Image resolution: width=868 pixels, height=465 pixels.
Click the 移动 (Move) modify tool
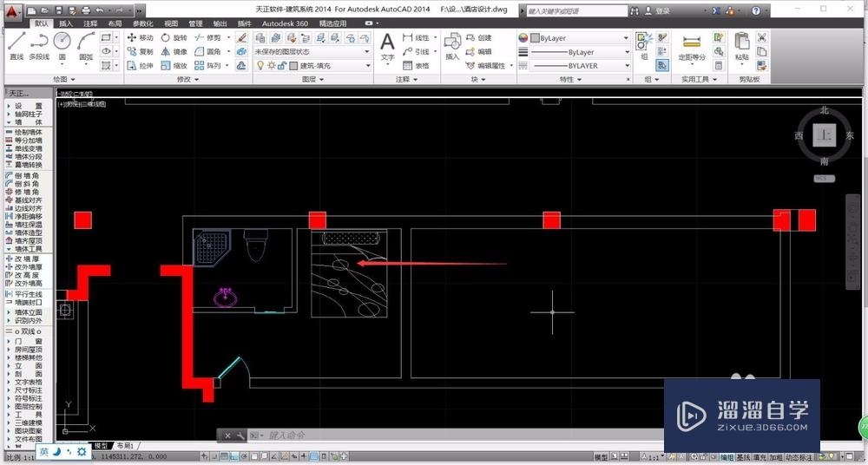(x=140, y=38)
